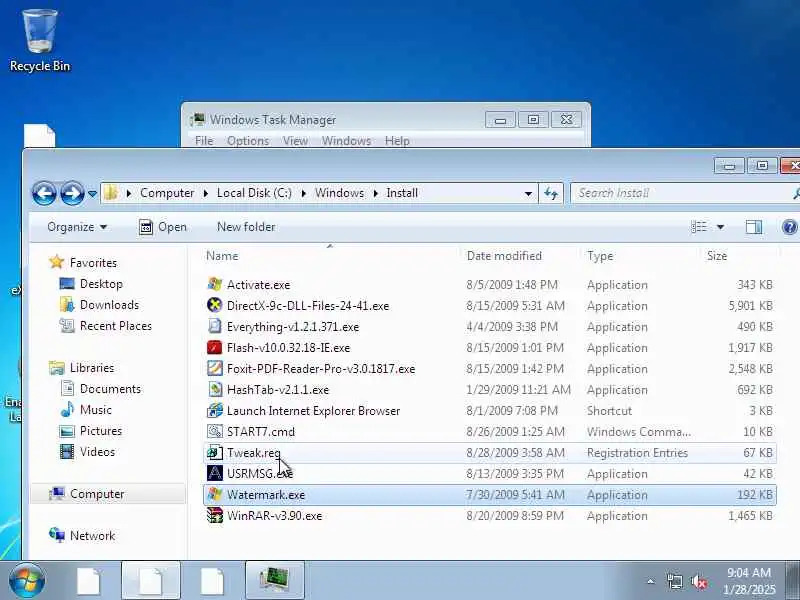Click the START7.cmd file icon
This screenshot has height=600, width=800.
coord(215,431)
